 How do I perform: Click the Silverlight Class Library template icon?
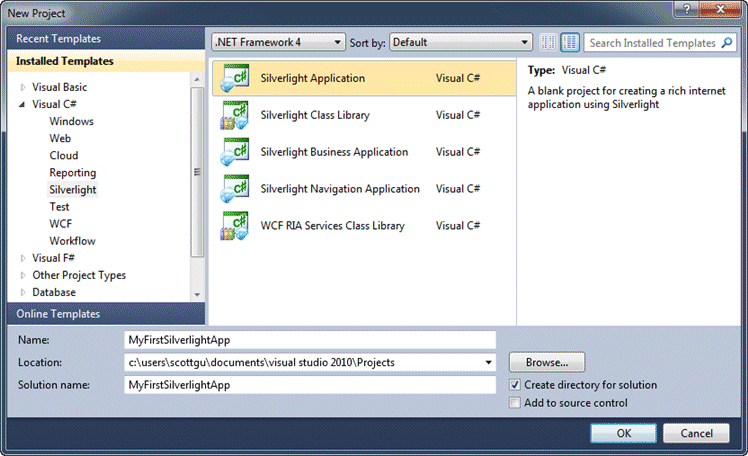(x=234, y=115)
